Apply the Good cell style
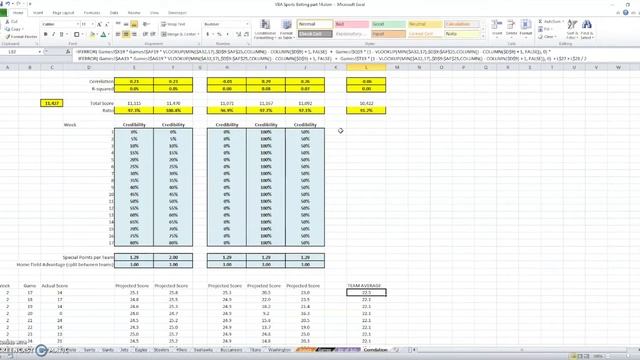This screenshot has height=360, width=640. 388,24
